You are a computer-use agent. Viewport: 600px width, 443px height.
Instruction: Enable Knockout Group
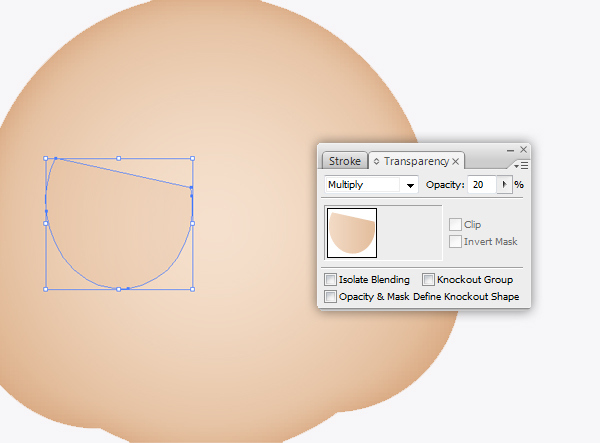pyautogui.click(x=428, y=279)
